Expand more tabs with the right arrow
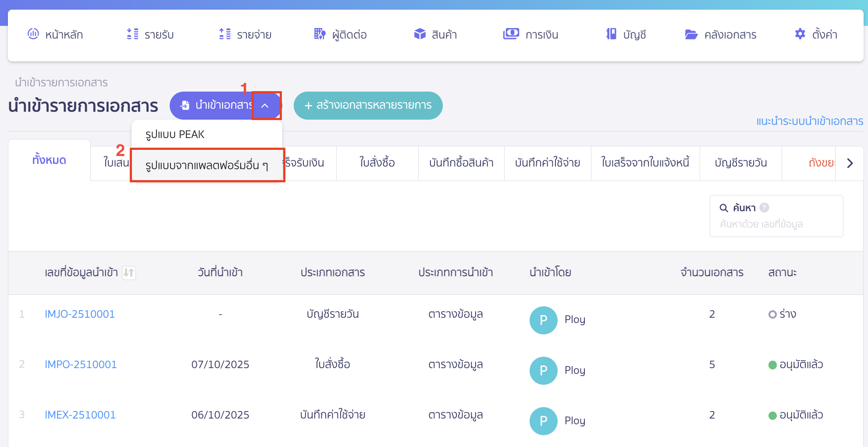Image resolution: width=868 pixels, height=447 pixels. [x=850, y=163]
